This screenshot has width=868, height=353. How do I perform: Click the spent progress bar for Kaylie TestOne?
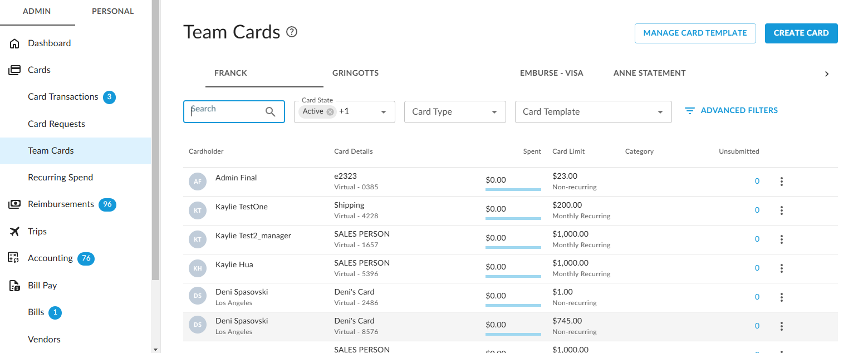pos(513,218)
